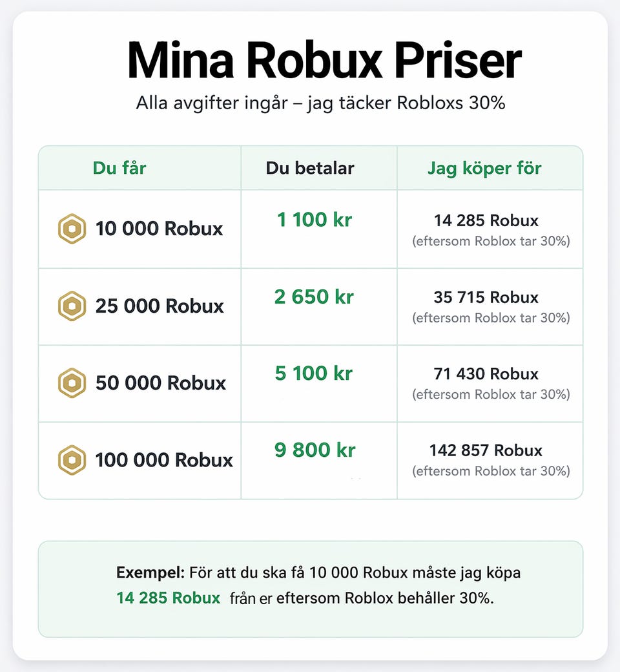Viewport: 620px width, 672px height.
Task: Click the 35 715 Robux cell value
Action: (486, 297)
